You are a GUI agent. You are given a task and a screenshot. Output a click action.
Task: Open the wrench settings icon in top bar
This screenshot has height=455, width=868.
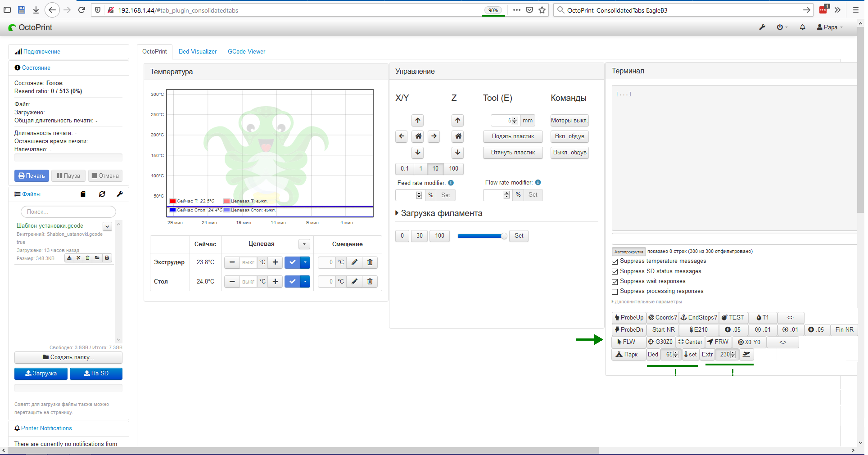point(762,27)
